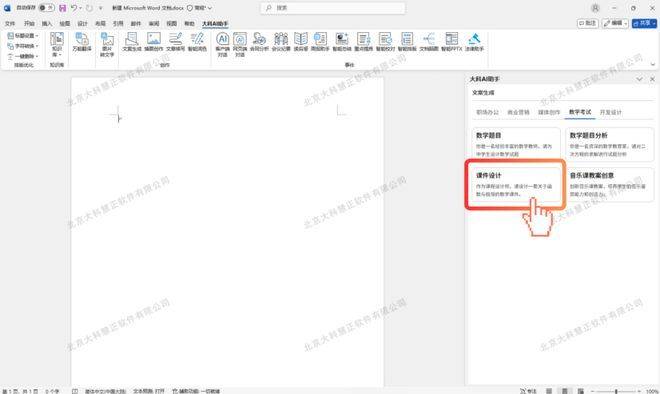The image size is (660, 394).
Task: Switch to the 插入 Insert tab
Action: (x=47, y=24)
